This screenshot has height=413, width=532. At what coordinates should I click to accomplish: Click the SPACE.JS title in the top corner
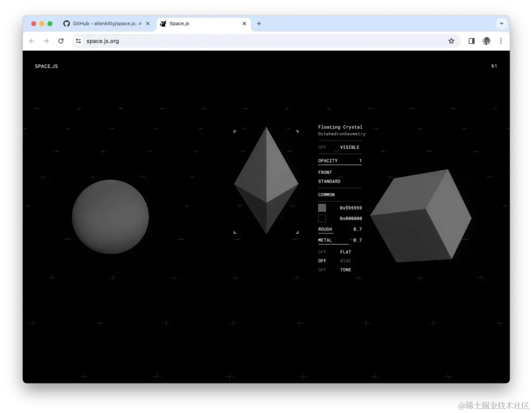[46, 66]
